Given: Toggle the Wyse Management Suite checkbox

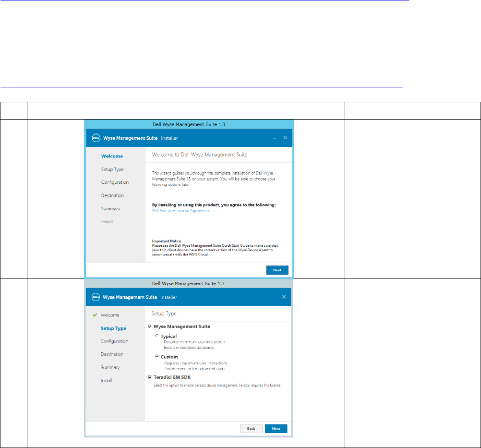Looking at the screenshot, I should [150, 326].
